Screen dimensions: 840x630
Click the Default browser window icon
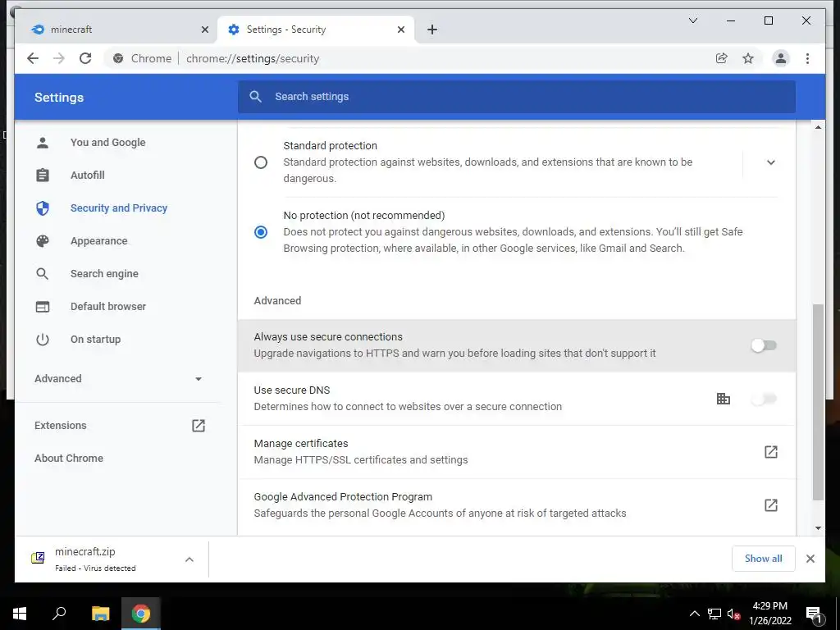pyautogui.click(x=43, y=307)
